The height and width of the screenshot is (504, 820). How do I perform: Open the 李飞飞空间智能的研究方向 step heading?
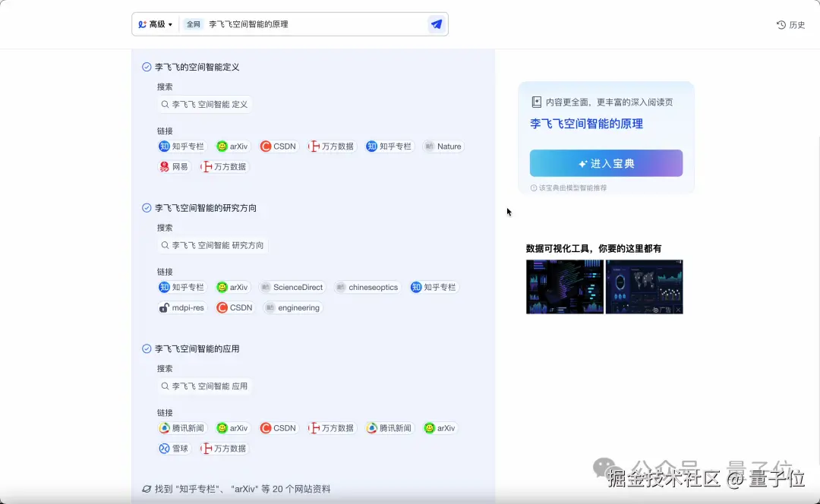coord(206,207)
